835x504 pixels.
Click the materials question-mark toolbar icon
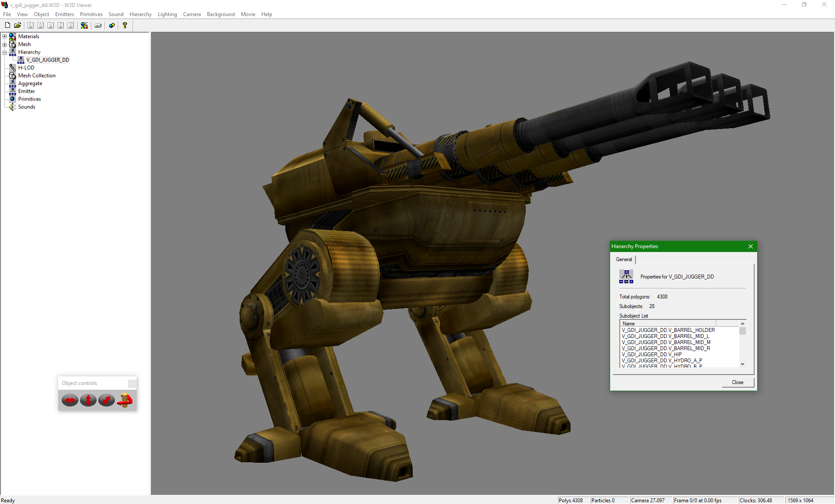[x=84, y=25]
